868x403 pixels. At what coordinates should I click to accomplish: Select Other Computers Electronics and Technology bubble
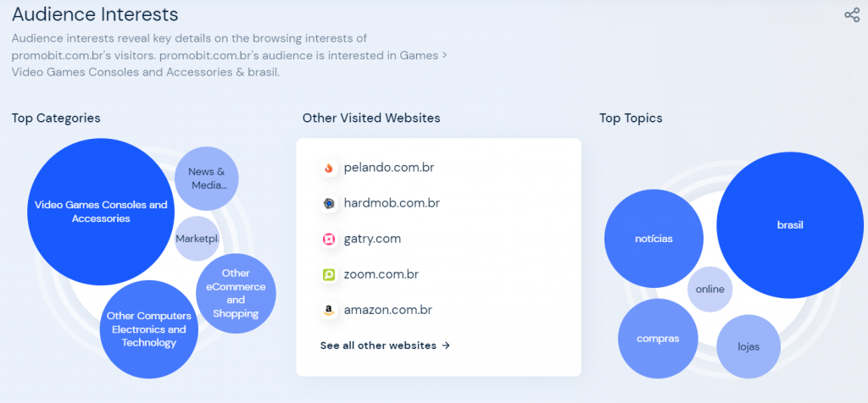point(149,329)
